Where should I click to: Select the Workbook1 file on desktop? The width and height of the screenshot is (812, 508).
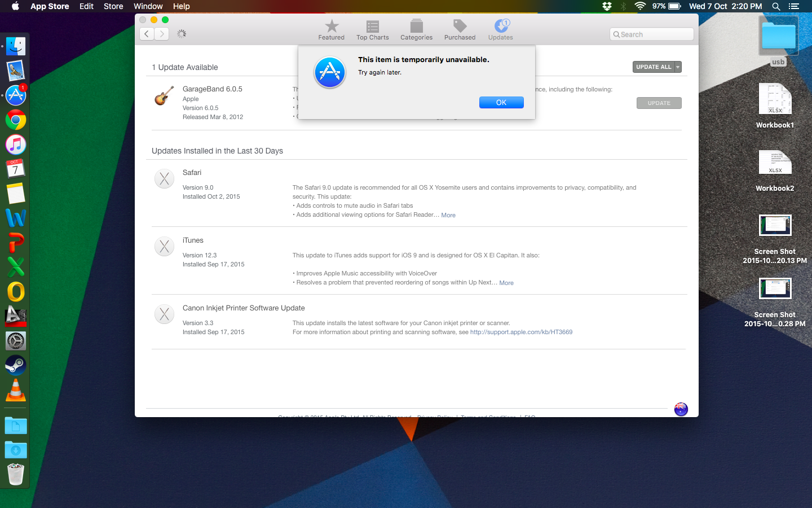(x=775, y=106)
